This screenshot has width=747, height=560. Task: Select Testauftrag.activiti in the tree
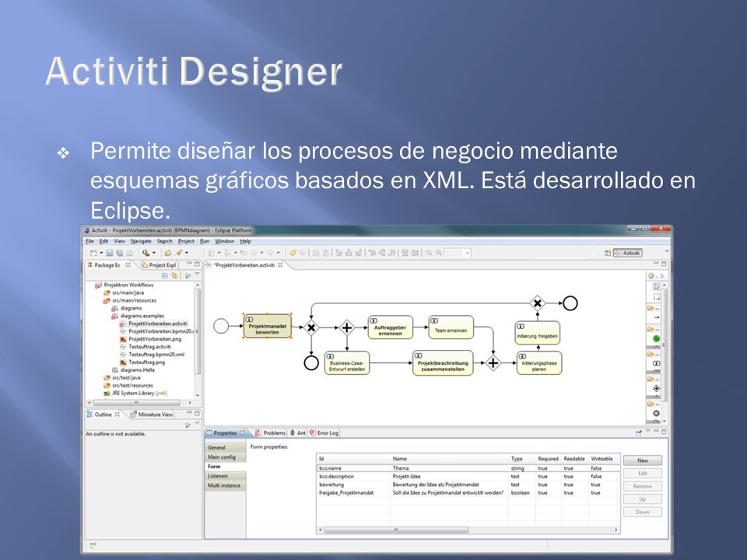(146, 347)
